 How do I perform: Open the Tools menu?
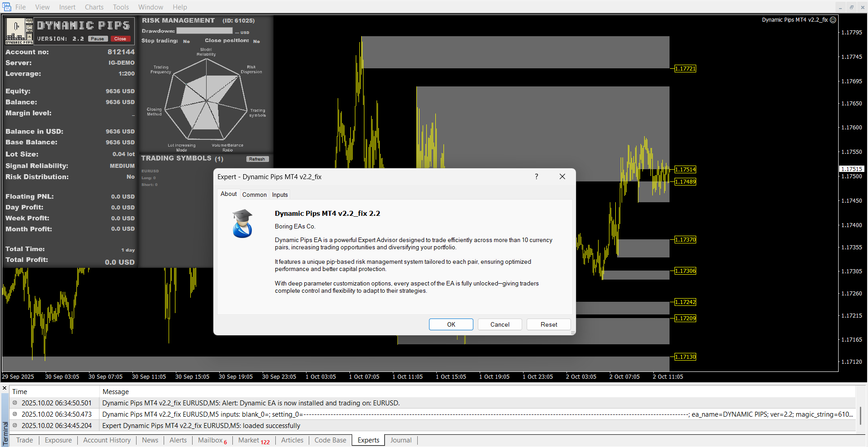121,7
